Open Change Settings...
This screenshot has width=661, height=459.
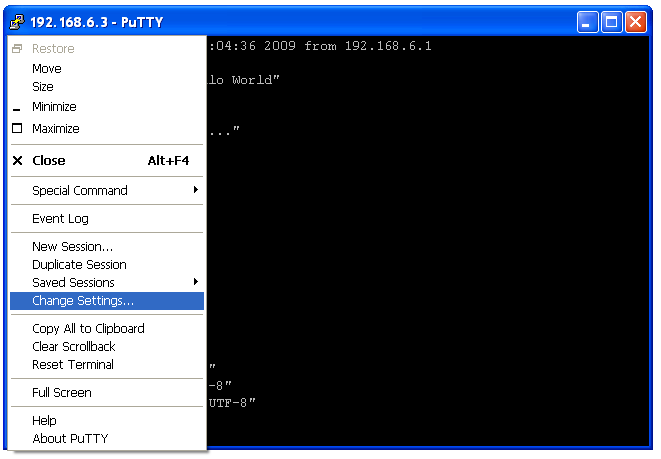107,301
